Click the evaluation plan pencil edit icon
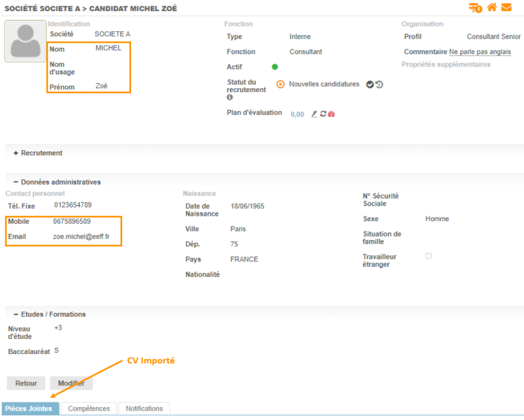This screenshot has height=420, width=524. pos(314,114)
